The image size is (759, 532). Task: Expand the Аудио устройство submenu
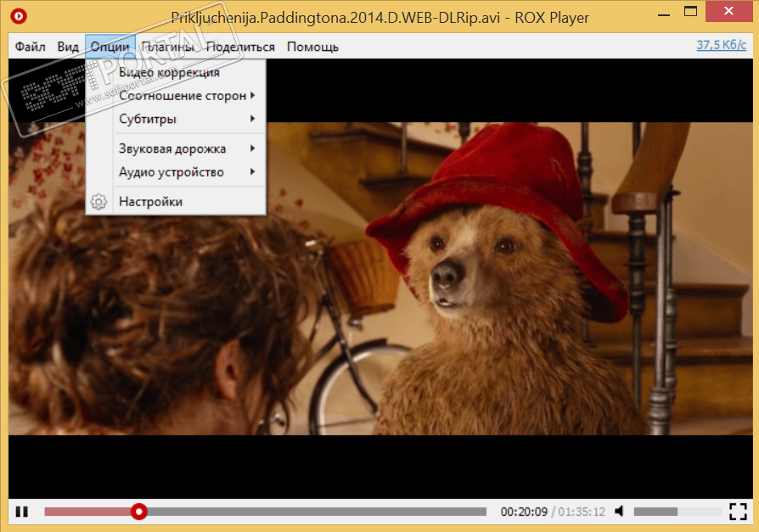point(176,172)
